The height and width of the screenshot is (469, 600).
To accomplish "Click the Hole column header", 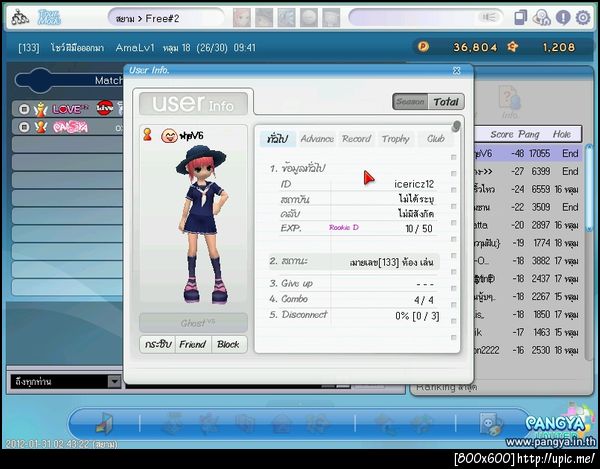I will 561,134.
